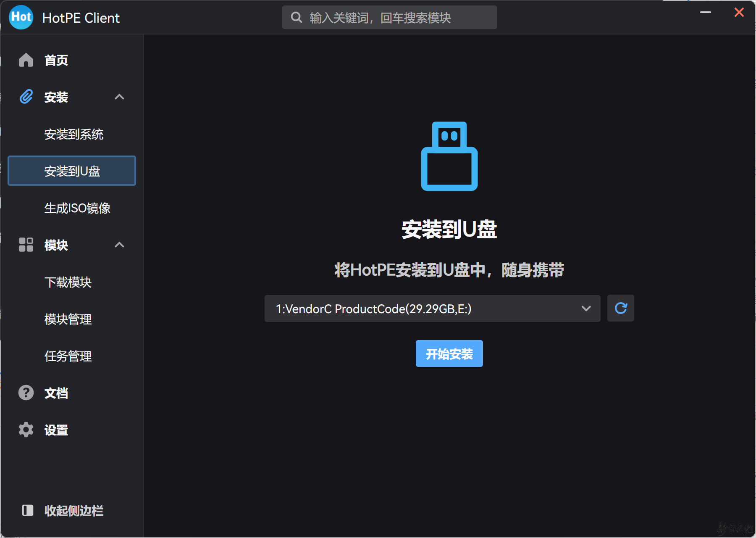The width and height of the screenshot is (756, 538).
Task: Click the 安装 paperclip icon
Action: [x=26, y=97]
